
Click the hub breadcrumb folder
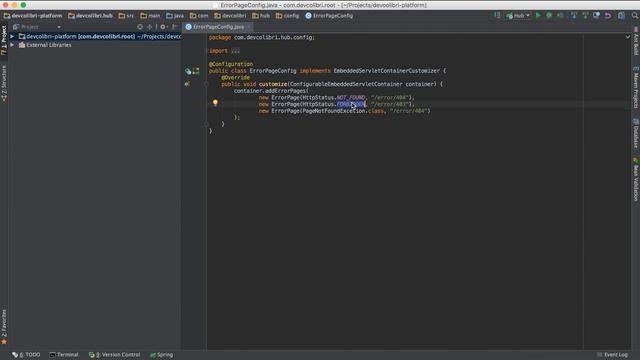(x=261, y=16)
